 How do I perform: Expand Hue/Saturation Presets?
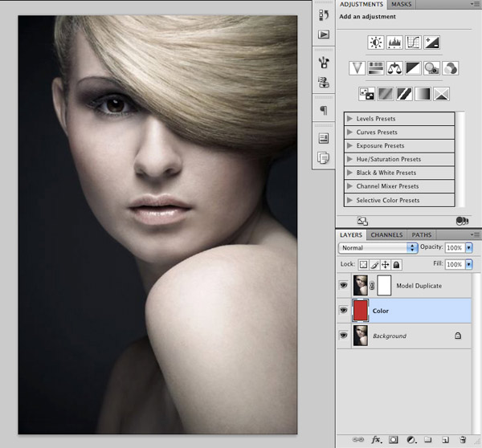[x=349, y=160]
